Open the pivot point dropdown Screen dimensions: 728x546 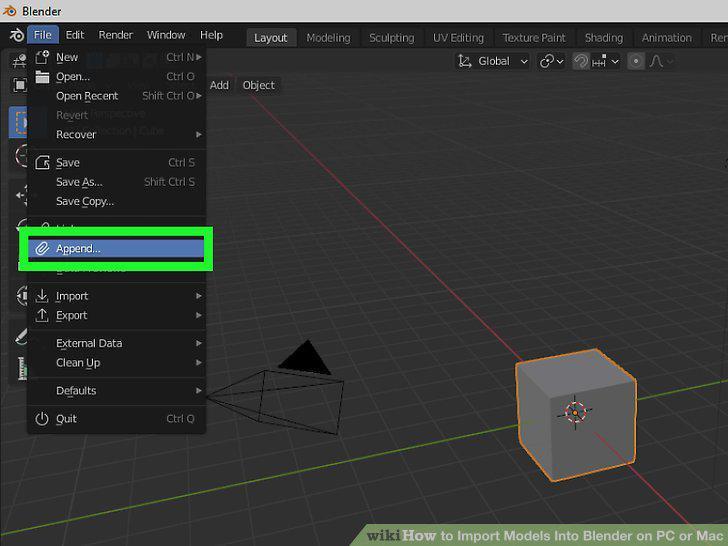click(x=551, y=61)
